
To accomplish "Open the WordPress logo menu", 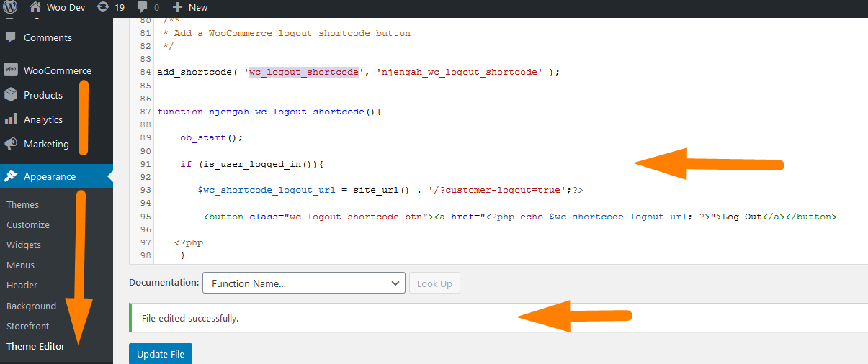I will pyautogui.click(x=10, y=7).
